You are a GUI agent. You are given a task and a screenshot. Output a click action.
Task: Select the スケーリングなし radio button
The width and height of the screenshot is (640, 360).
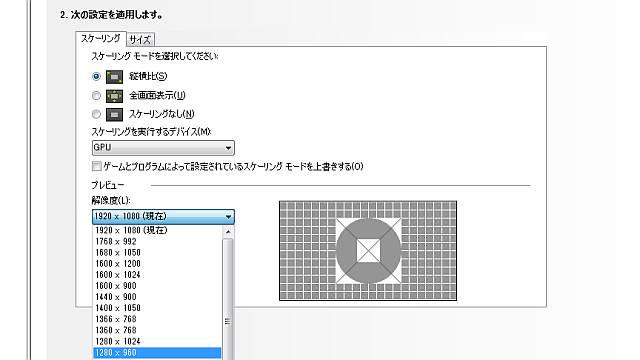click(x=96, y=114)
